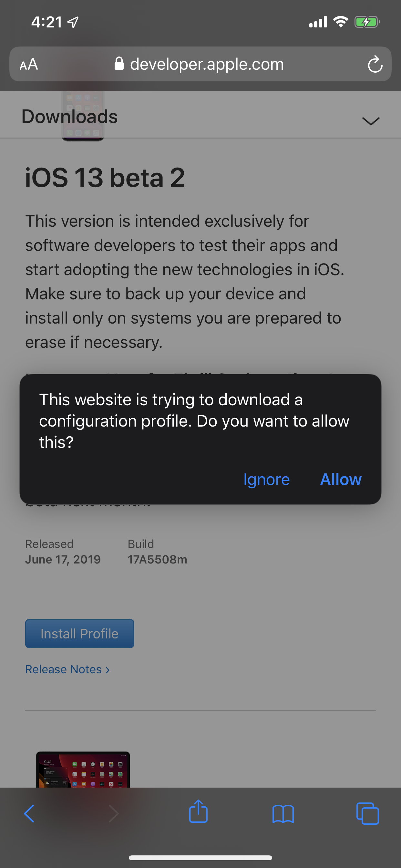Tap the cellular signal bars
Viewport: 401px width, 868px height.
(318, 22)
